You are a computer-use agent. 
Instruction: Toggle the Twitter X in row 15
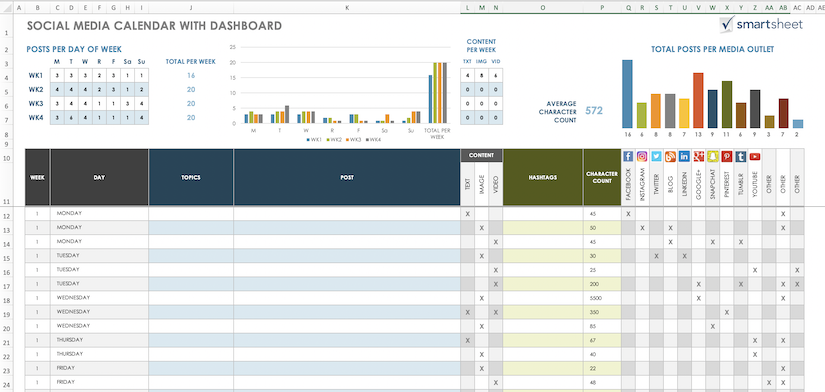coord(656,256)
